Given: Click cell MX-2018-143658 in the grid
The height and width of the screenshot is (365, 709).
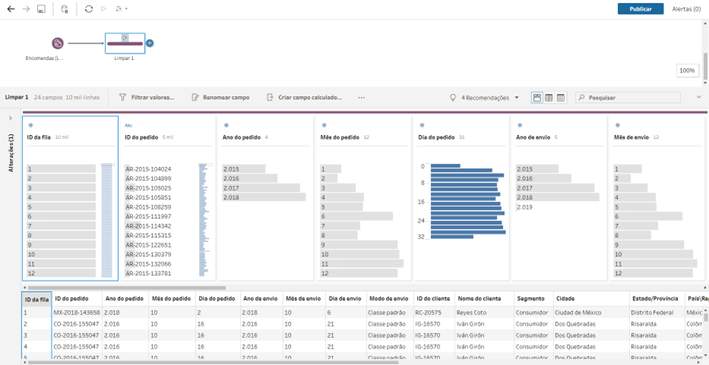Looking at the screenshot, I should [77, 313].
